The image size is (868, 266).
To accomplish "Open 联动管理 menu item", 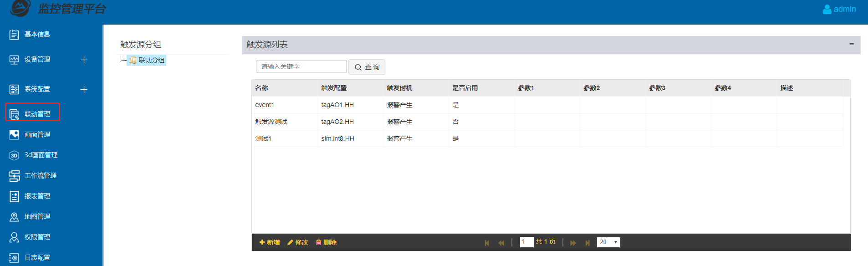I will (x=37, y=114).
